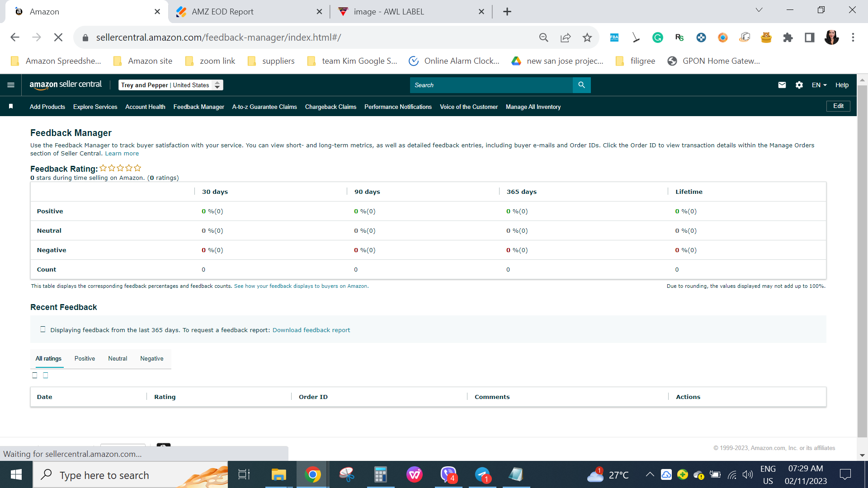
Task: Open Seller Central messages envelope
Action: click(782, 85)
